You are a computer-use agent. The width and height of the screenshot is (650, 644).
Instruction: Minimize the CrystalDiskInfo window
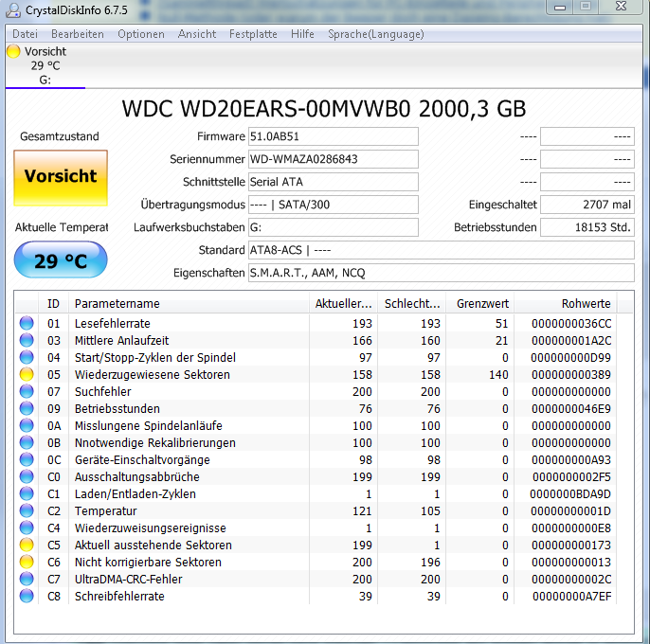(x=560, y=7)
